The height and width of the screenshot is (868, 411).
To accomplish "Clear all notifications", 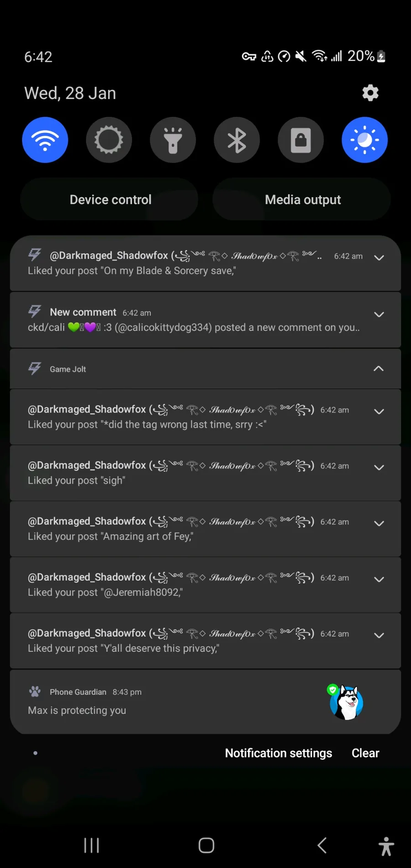I will [x=365, y=753].
